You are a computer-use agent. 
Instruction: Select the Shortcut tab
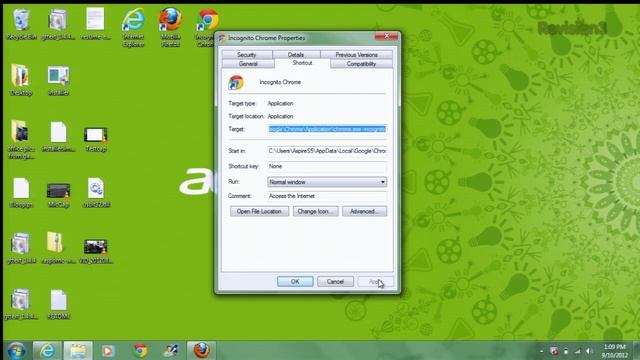(302, 63)
